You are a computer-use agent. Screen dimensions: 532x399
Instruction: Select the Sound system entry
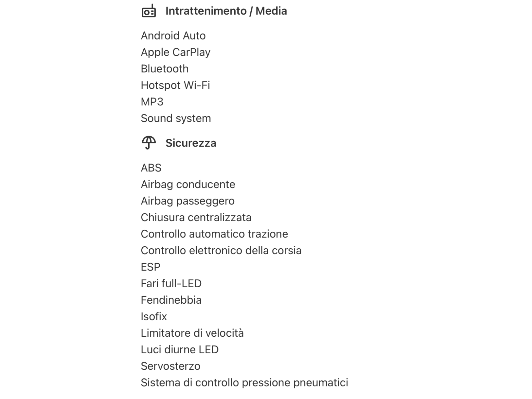tap(176, 118)
